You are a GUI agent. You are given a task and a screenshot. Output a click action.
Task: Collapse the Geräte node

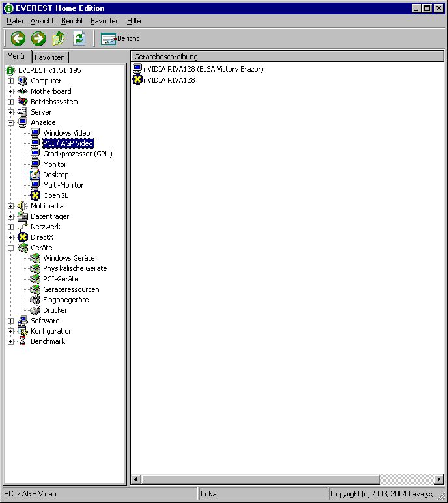(x=10, y=248)
